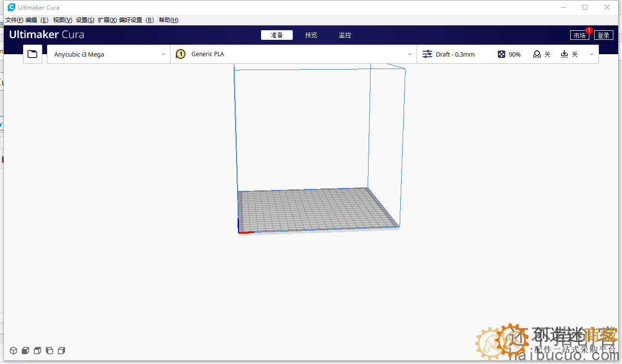
Task: Click the support structure icon
Action: click(x=537, y=54)
